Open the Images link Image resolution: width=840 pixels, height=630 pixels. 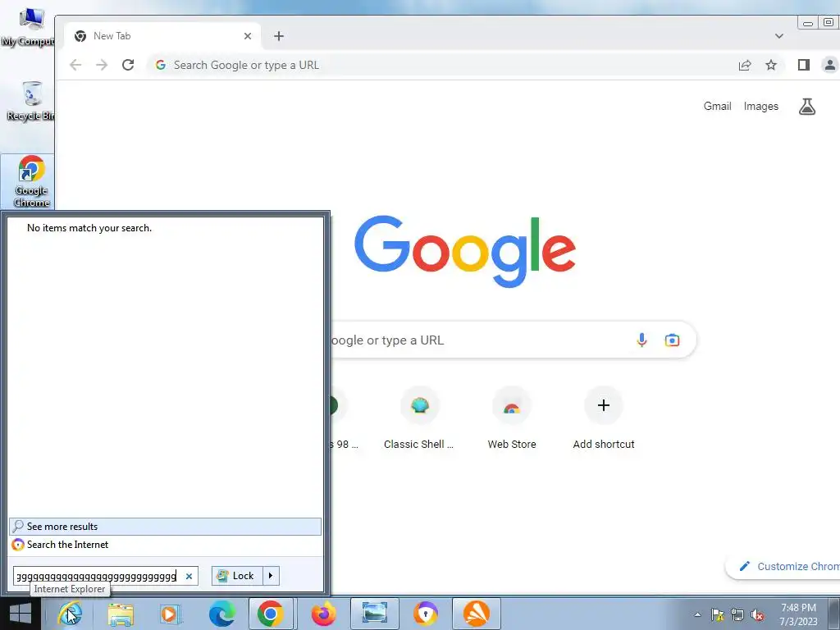(760, 106)
